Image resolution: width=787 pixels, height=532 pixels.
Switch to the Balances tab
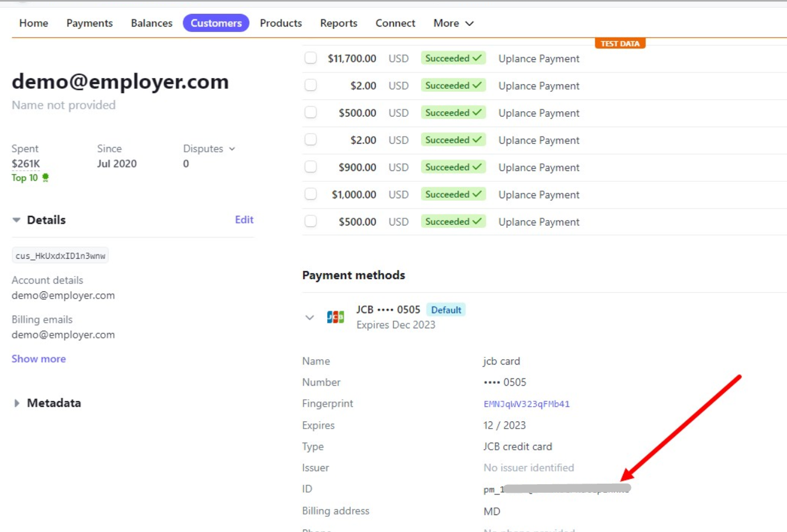click(x=152, y=23)
